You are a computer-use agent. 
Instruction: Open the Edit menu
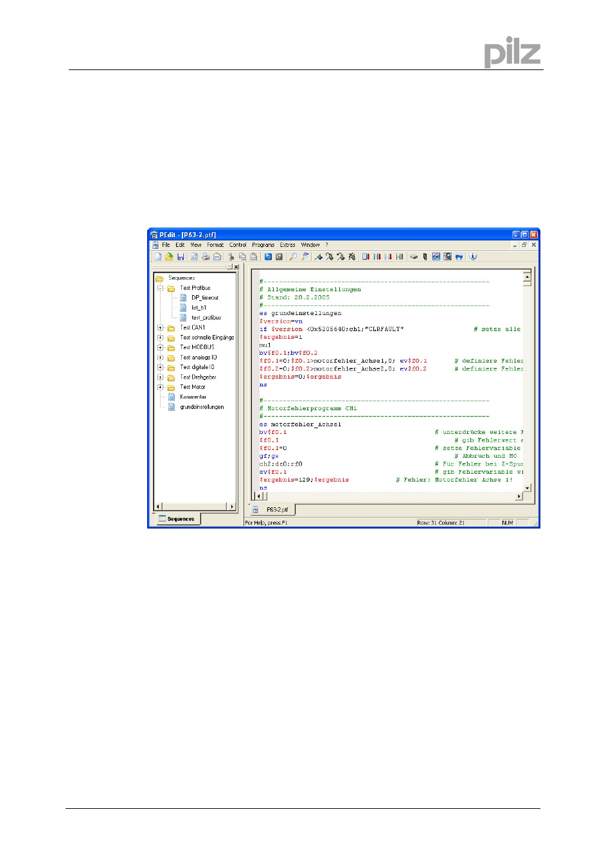(x=180, y=245)
